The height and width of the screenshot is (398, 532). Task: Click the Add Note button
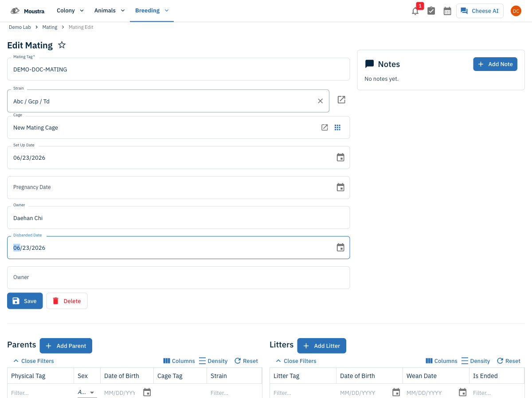tap(495, 64)
